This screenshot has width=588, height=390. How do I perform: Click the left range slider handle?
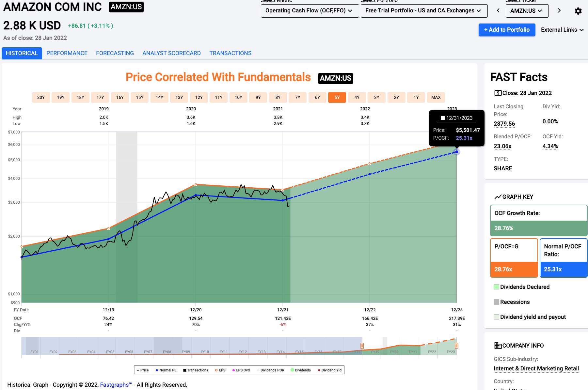coord(362,346)
